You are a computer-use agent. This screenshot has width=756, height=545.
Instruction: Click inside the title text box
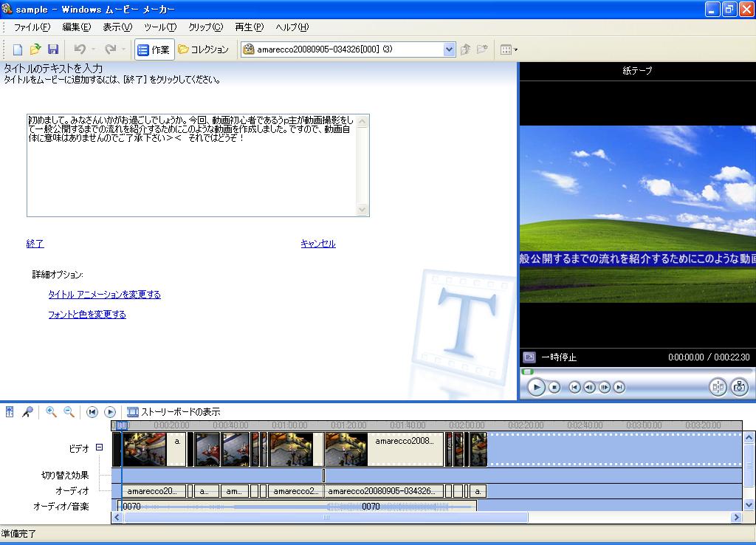point(192,165)
